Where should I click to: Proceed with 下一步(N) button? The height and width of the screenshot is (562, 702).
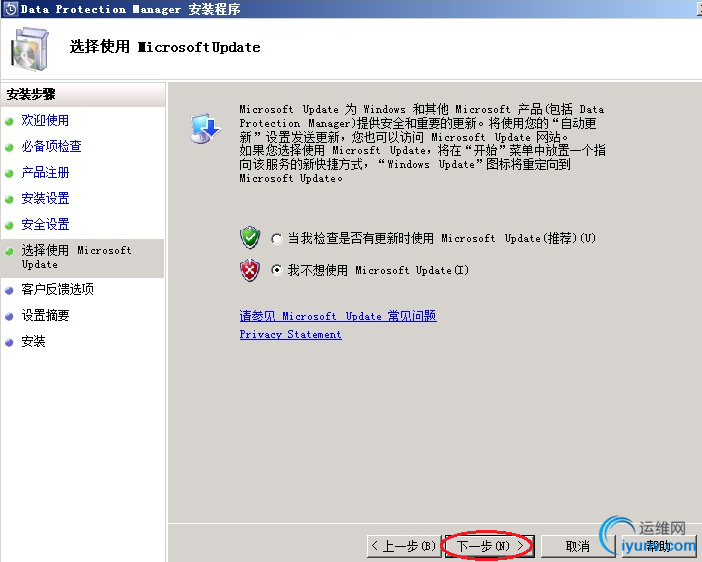click(489, 546)
